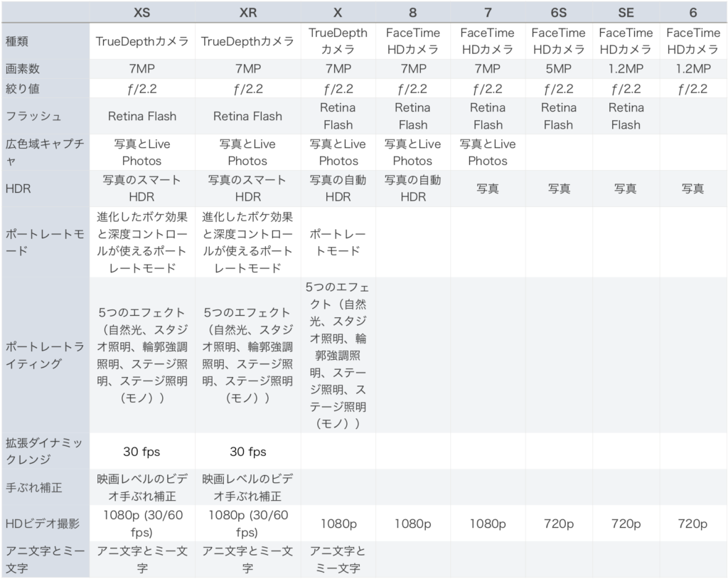728x579 pixels.
Task: Click 5つのエフェクト cell for X
Action: point(338,355)
